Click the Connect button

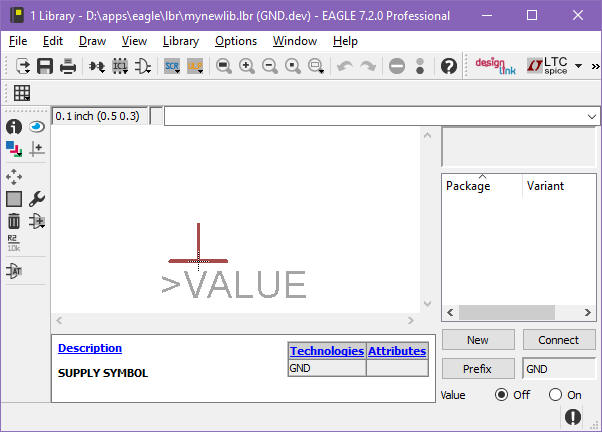pos(558,340)
